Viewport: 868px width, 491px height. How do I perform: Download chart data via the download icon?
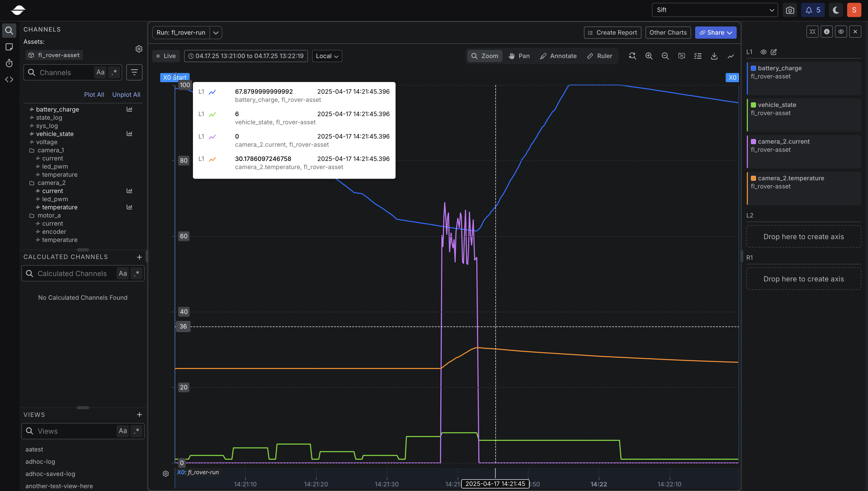[714, 56]
